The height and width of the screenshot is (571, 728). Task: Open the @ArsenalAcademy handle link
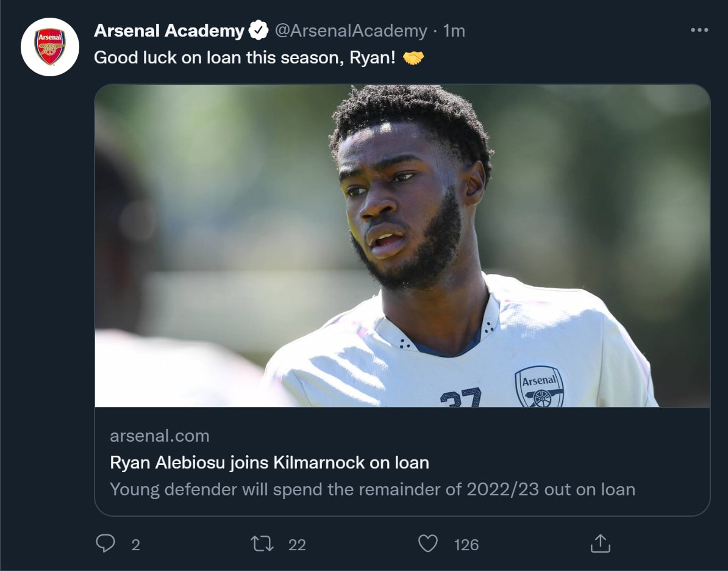351,31
